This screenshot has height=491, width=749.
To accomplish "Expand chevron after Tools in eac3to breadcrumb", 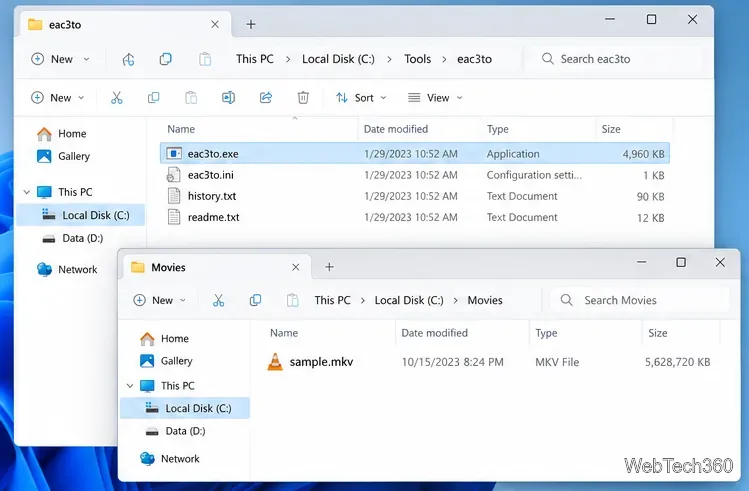I will click(444, 59).
